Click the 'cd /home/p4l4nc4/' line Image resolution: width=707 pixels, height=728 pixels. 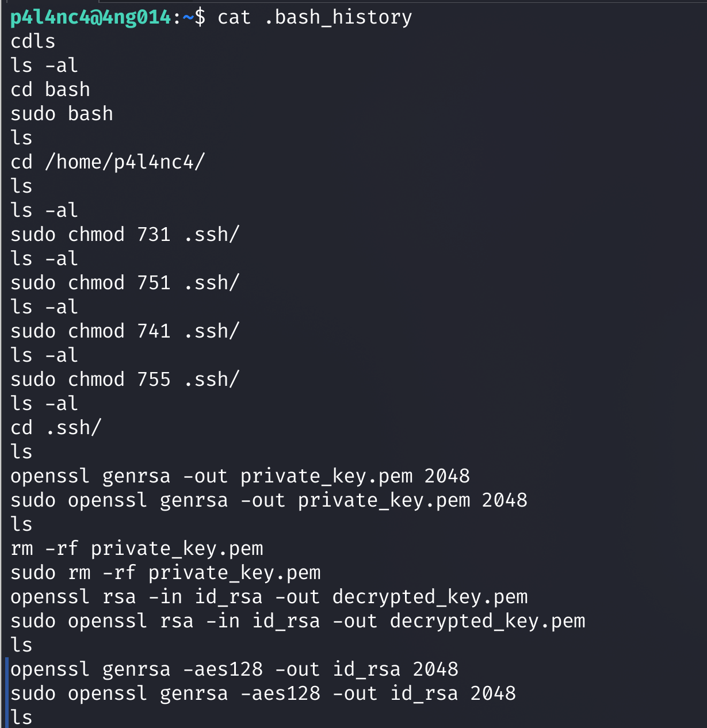(x=108, y=162)
